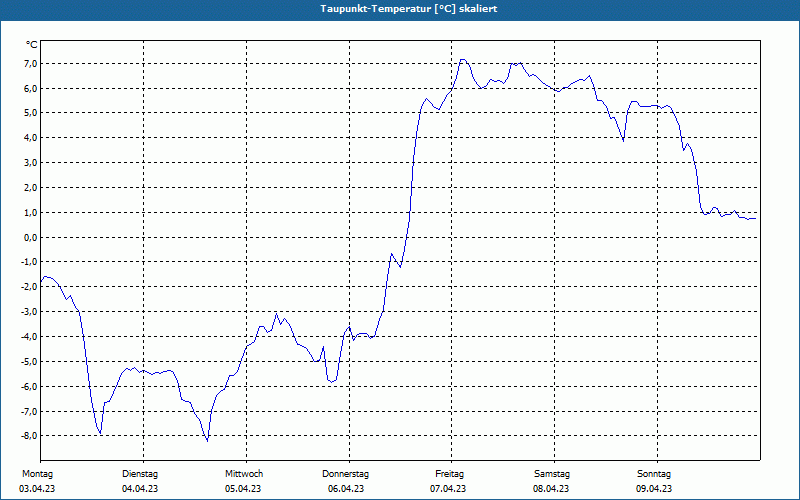The image size is (800, 500).
Task: Click the date 03.04.23
Action: click(x=37, y=489)
